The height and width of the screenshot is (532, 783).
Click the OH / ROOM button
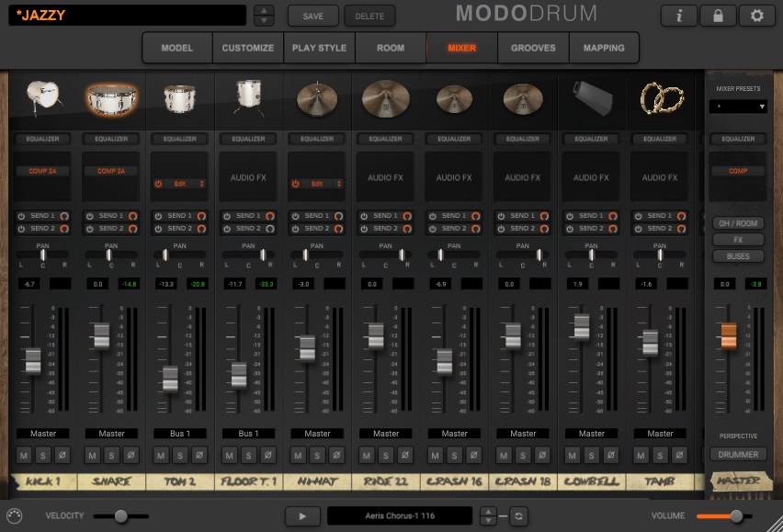click(x=738, y=223)
